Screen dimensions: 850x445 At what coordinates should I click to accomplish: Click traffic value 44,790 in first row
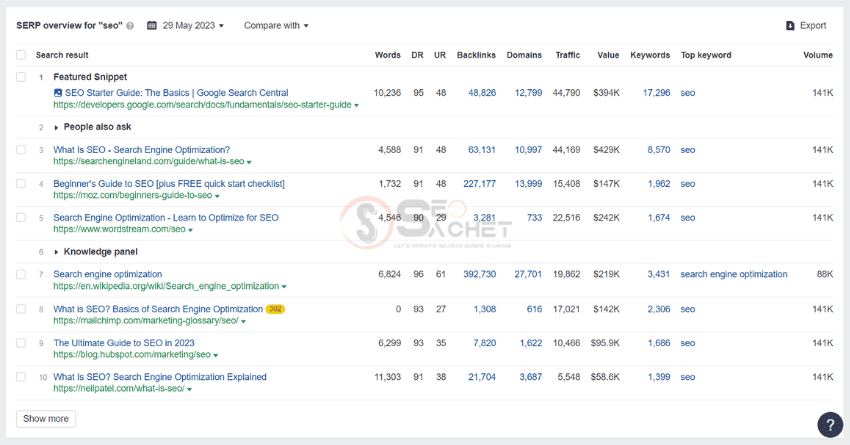[x=566, y=93]
